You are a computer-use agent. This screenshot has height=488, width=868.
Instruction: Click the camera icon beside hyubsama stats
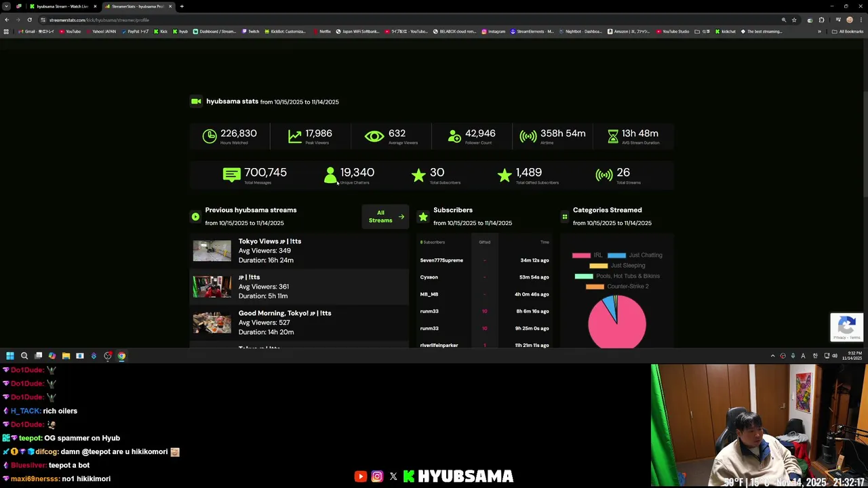196,101
